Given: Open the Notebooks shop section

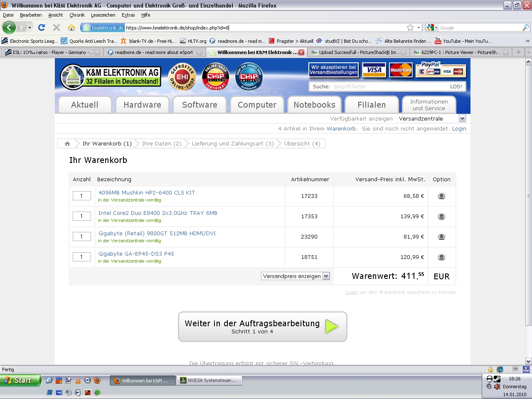Looking at the screenshot, I should tap(314, 105).
